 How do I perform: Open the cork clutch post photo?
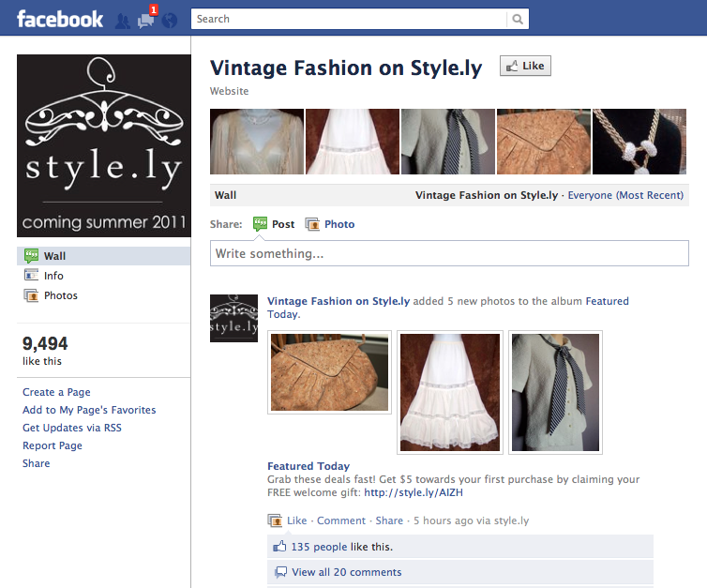(330, 372)
